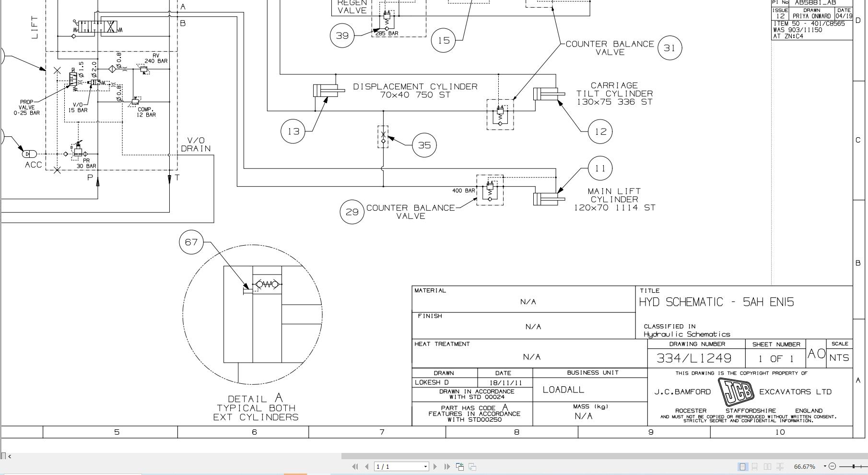Click the date 18/11/11
868x475 pixels.
(505, 383)
